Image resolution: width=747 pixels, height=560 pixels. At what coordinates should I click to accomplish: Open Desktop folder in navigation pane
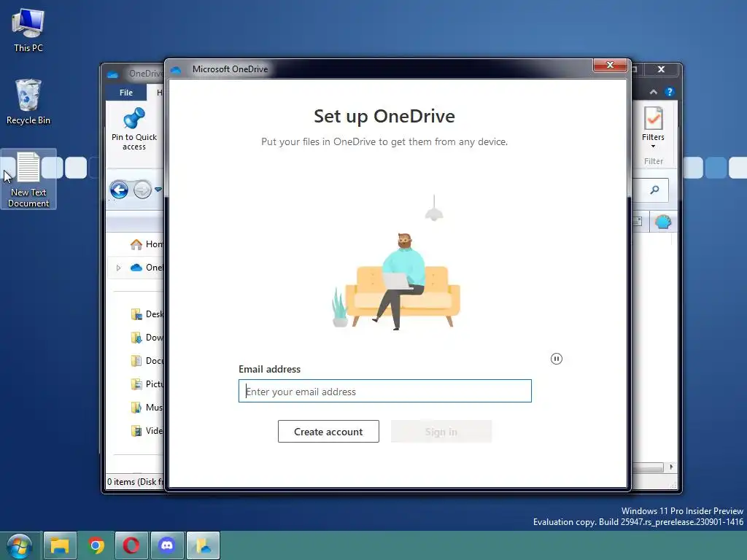pos(147,314)
